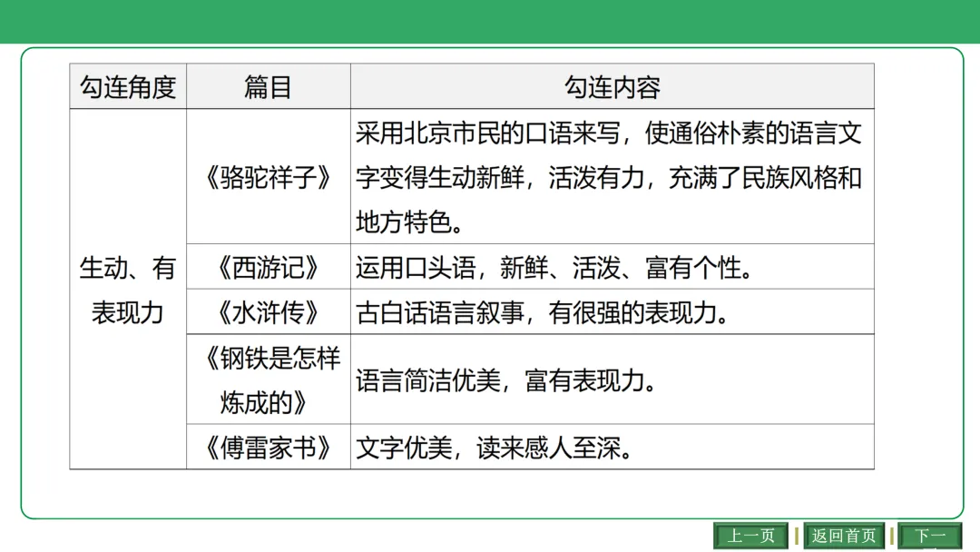
Task: Go to previous page with 上一页 button
Action: (x=750, y=536)
